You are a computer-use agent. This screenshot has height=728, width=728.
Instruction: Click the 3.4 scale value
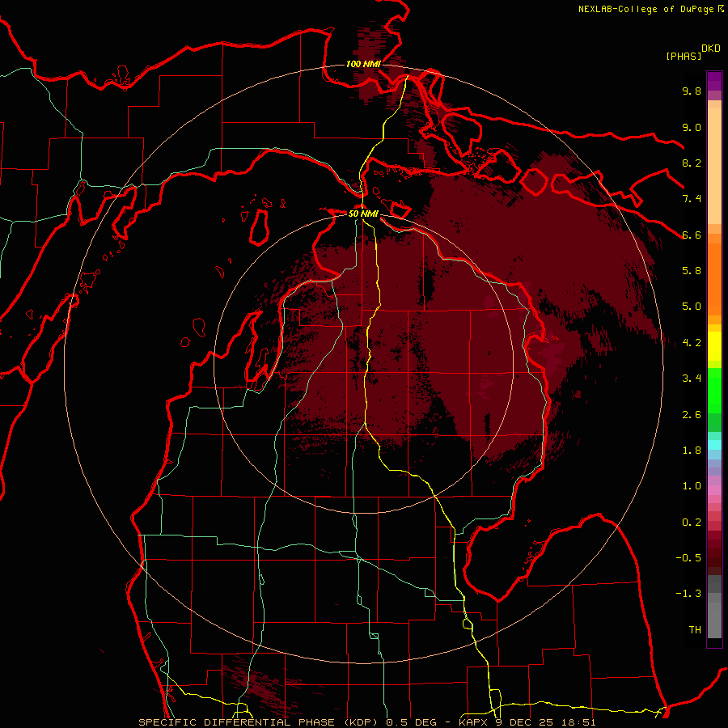tap(692, 379)
